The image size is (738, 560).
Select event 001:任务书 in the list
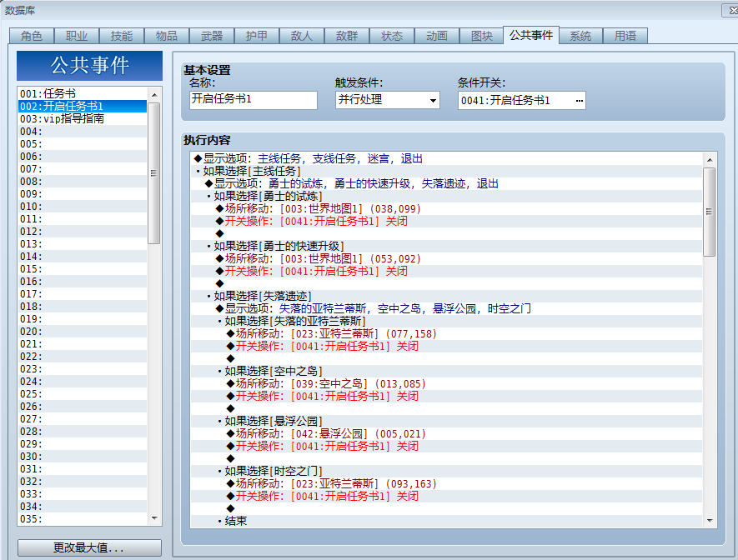coord(83,93)
